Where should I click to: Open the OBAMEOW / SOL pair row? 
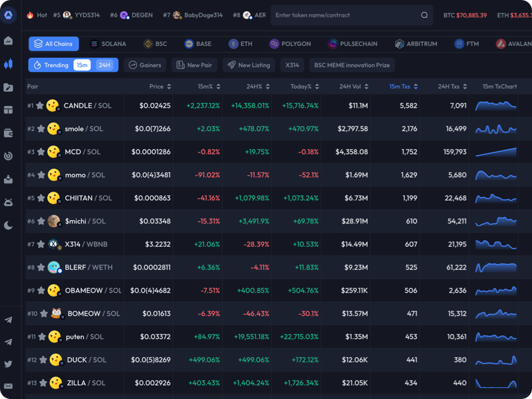pos(278,291)
